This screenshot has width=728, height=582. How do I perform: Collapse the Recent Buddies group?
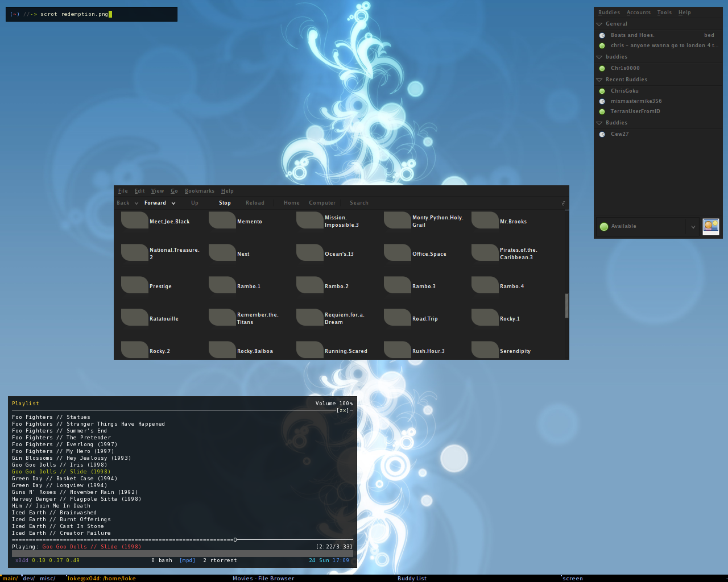(x=599, y=80)
